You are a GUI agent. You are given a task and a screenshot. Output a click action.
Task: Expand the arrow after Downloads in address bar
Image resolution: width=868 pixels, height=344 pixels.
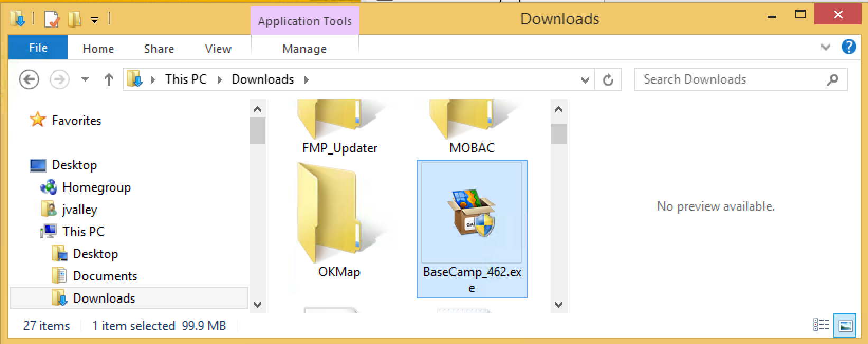[307, 80]
